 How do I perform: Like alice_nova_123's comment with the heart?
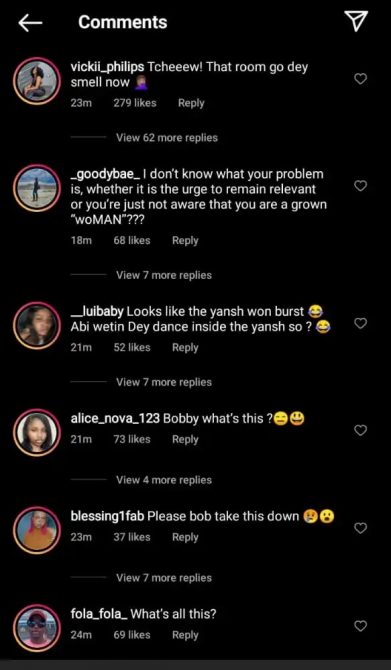point(361,430)
